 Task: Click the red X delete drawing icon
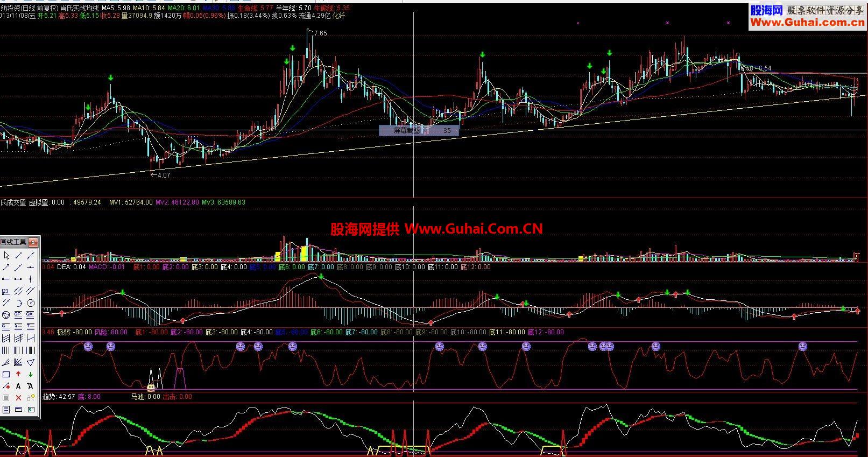tap(18, 397)
